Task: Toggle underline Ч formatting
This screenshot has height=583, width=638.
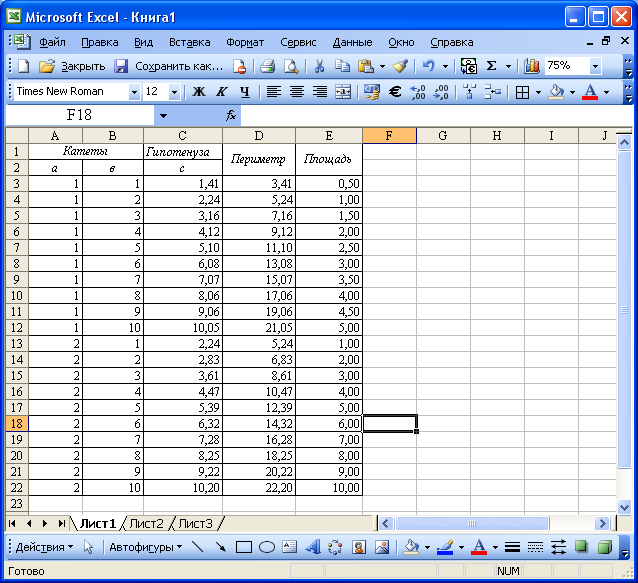Action: pos(245,92)
